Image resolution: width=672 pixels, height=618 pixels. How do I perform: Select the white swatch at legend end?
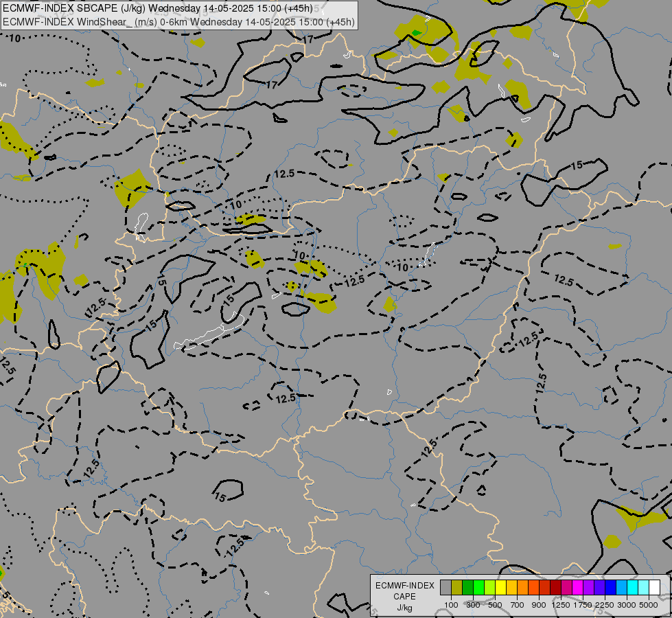pyautogui.click(x=654, y=588)
